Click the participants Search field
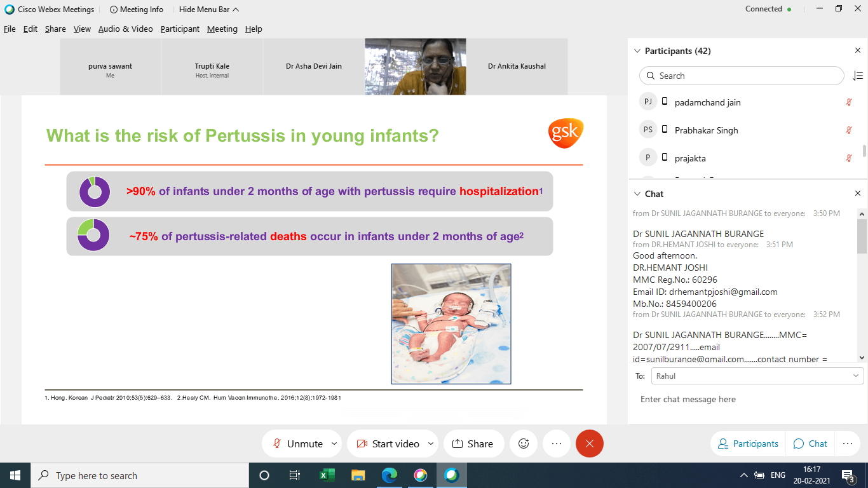 (x=742, y=76)
